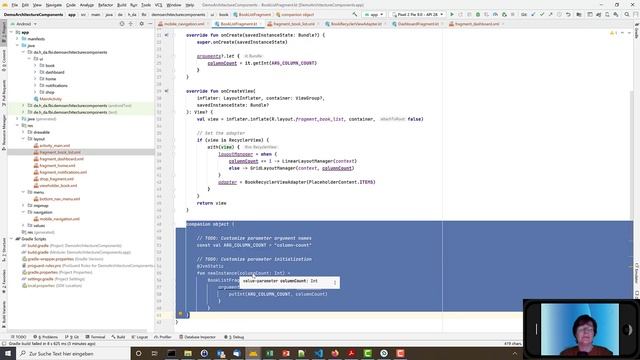Open the TODO tool window
Image resolution: width=640 pixels, height=360 pixels.
18,337
